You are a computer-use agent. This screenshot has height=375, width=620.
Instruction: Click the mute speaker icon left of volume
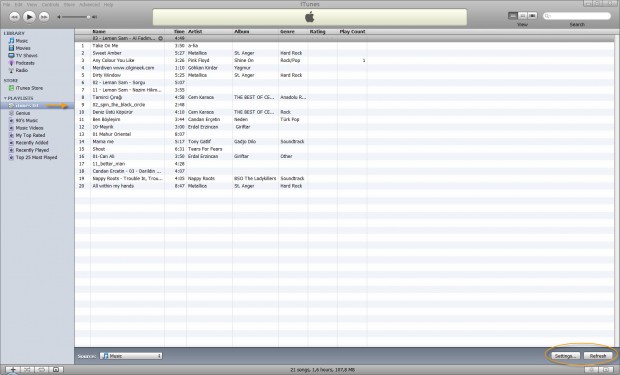[x=59, y=17]
